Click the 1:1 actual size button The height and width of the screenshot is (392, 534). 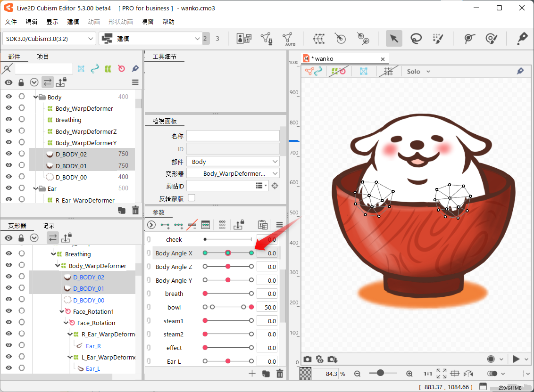click(428, 374)
